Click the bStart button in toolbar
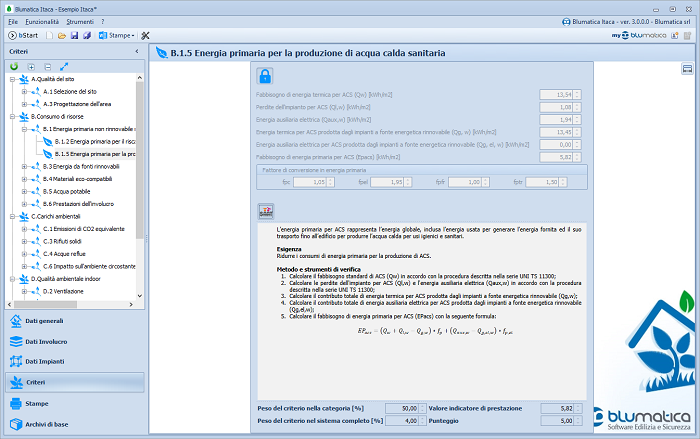 click(22, 35)
